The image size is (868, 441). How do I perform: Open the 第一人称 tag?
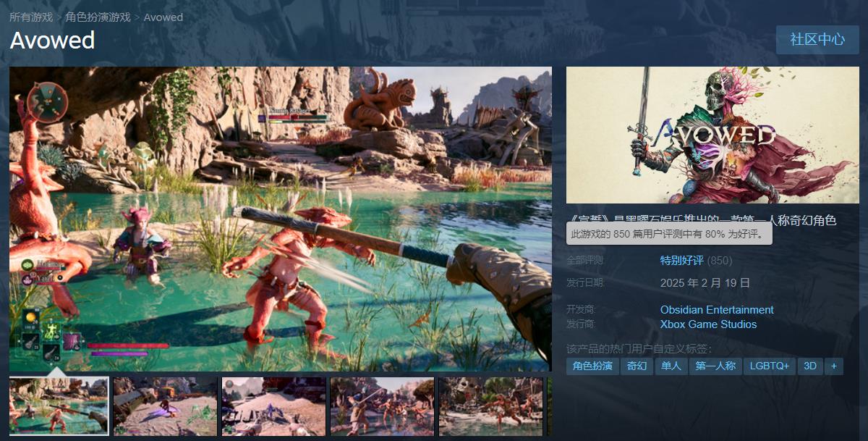coord(715,366)
